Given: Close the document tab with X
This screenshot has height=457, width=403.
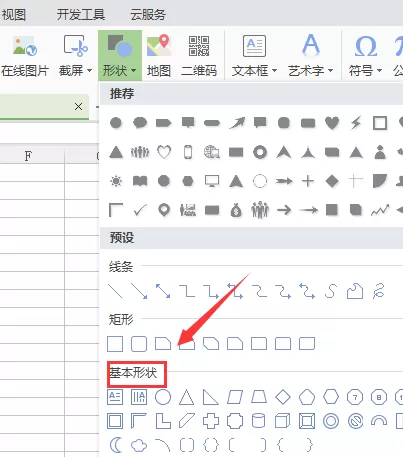Looking at the screenshot, I should tap(78, 107).
